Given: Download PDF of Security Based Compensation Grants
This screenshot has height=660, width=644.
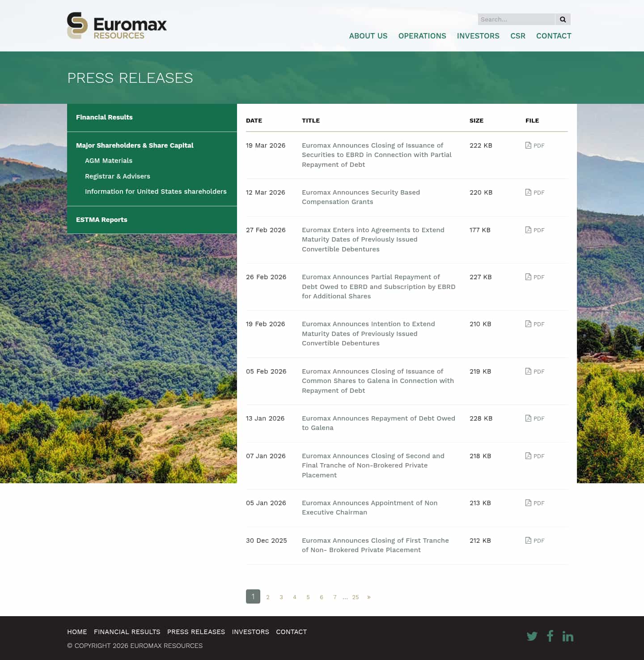Looking at the screenshot, I should pos(535,192).
